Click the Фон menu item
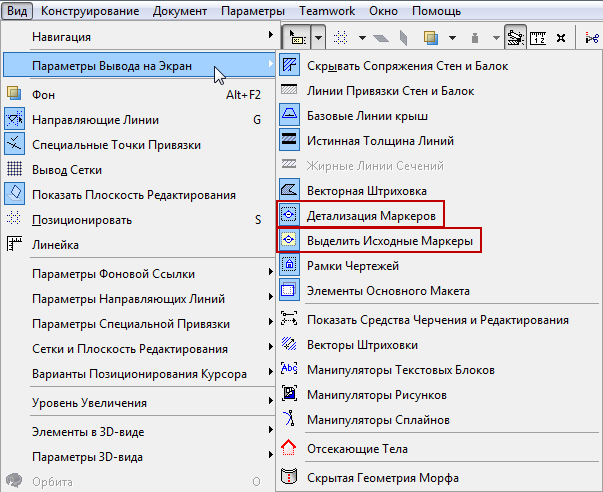This screenshot has width=603, height=492. (139, 95)
